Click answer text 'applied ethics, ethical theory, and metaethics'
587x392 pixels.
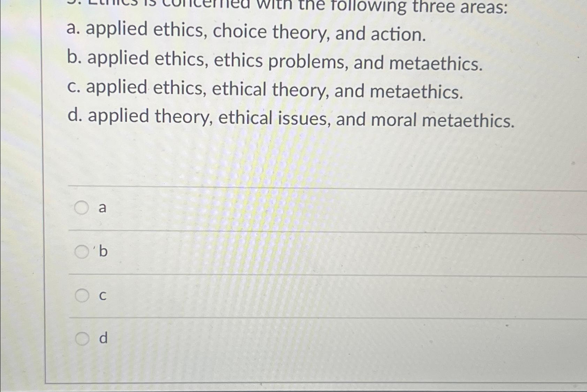[265, 91]
